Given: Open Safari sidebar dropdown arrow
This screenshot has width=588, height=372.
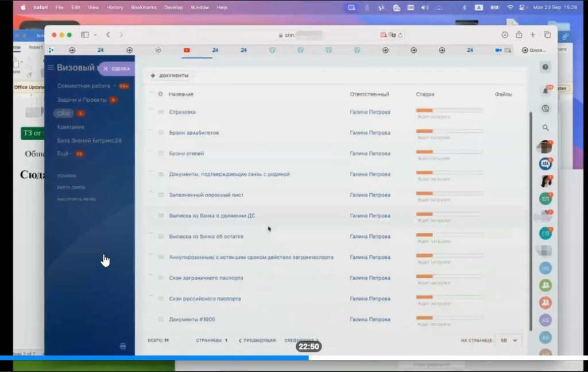Looking at the screenshot, I should 95,35.
